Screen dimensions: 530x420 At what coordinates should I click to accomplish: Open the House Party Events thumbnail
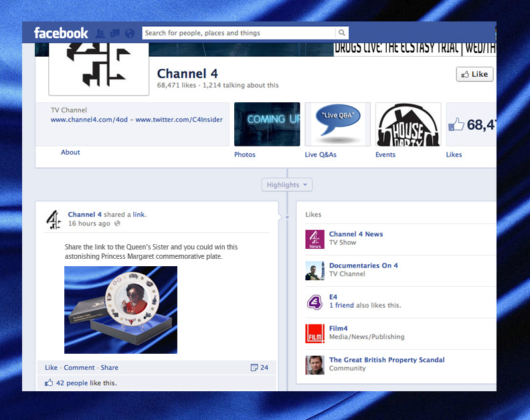[x=408, y=124]
